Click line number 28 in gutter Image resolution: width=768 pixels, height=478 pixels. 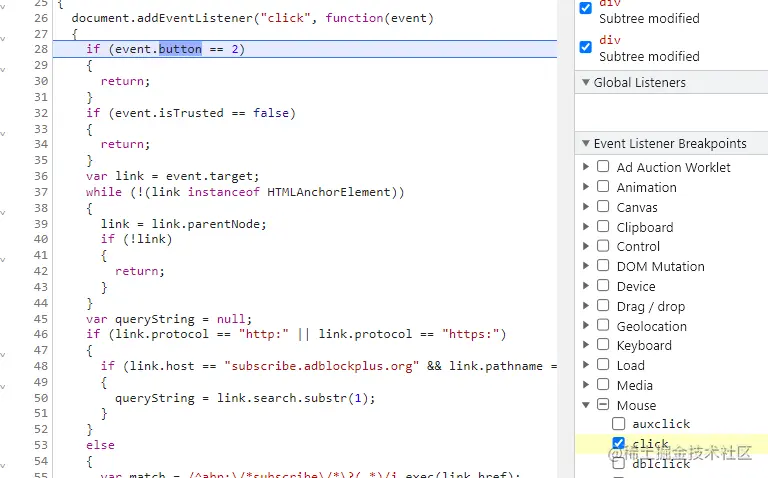coord(41,49)
